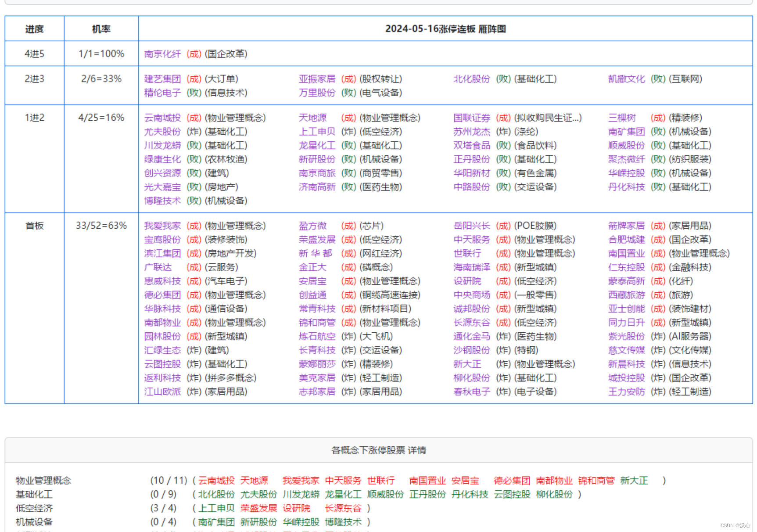Select 亚振家居 stock link
The height and width of the screenshot is (532, 757).
317,79
